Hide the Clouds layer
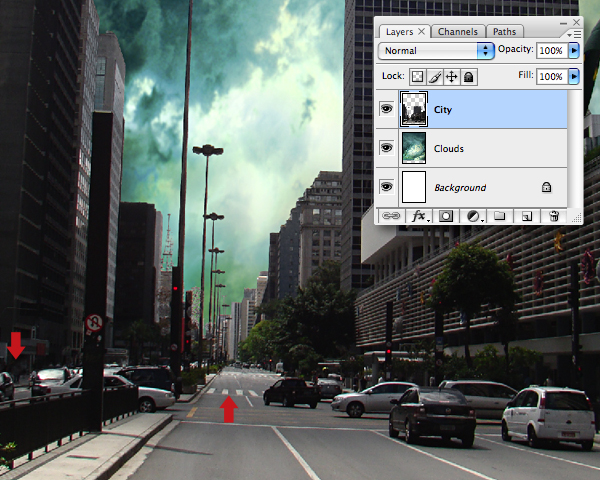This screenshot has height=480, width=600. (386, 148)
